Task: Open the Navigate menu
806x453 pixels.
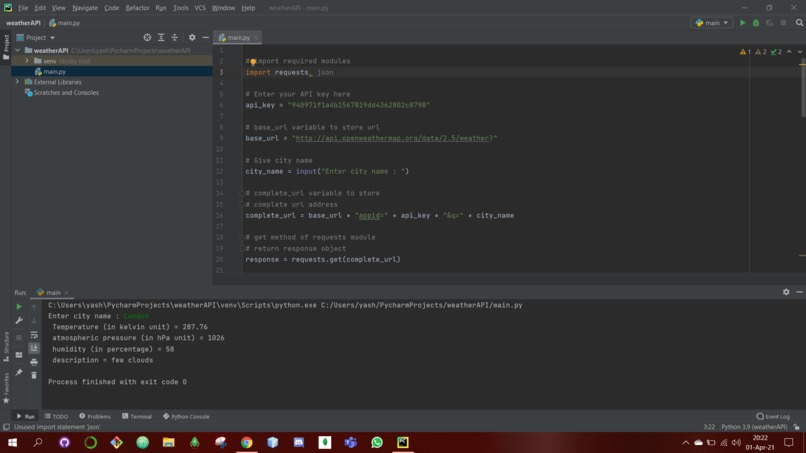Action: click(85, 8)
